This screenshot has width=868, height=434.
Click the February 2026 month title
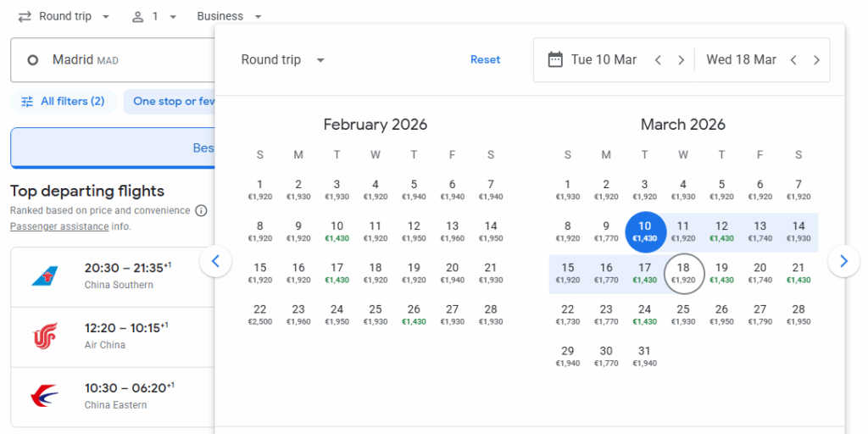pos(376,125)
